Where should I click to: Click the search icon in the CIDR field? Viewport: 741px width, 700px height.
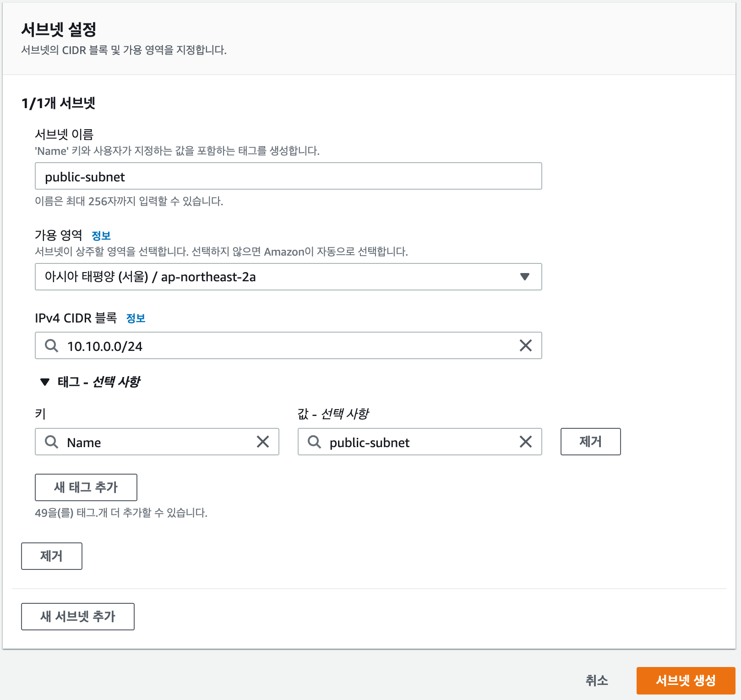tap(51, 345)
